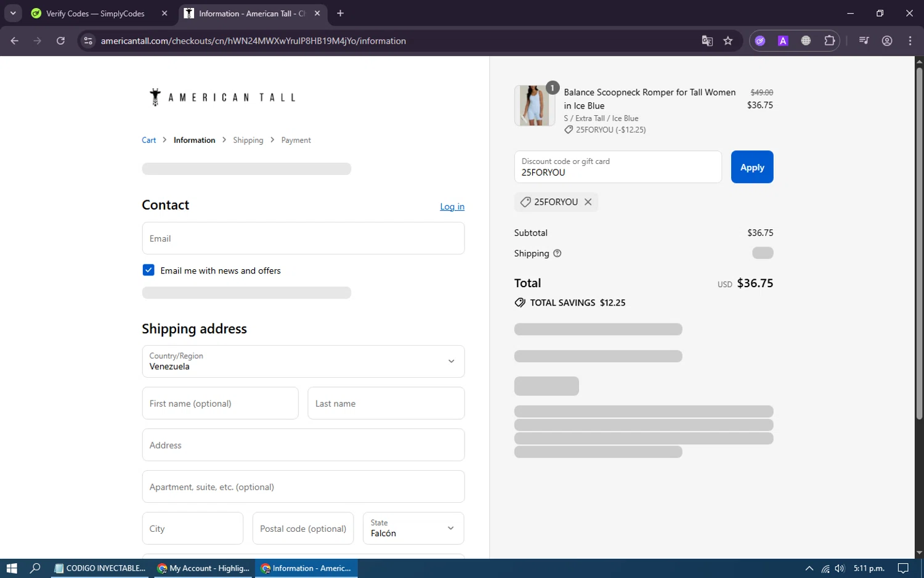Focus the First name (optional) field

(220, 403)
